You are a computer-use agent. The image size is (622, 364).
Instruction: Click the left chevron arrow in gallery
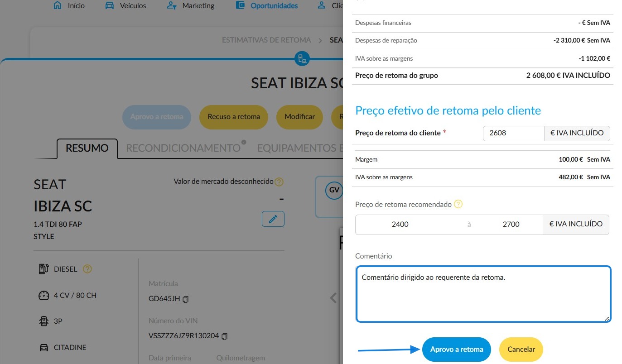333,297
